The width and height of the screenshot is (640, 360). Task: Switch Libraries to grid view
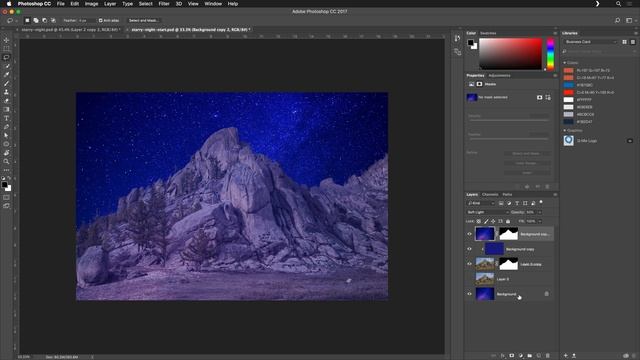click(x=624, y=42)
